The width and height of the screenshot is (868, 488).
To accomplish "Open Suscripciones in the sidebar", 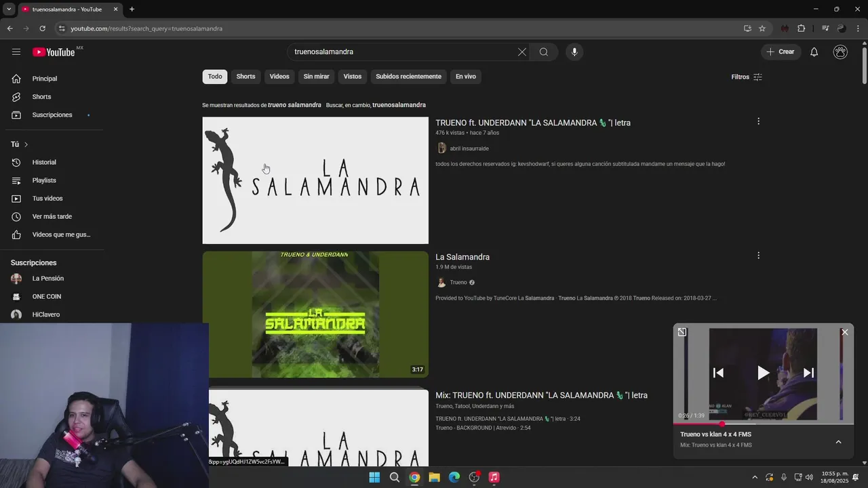I will point(52,115).
